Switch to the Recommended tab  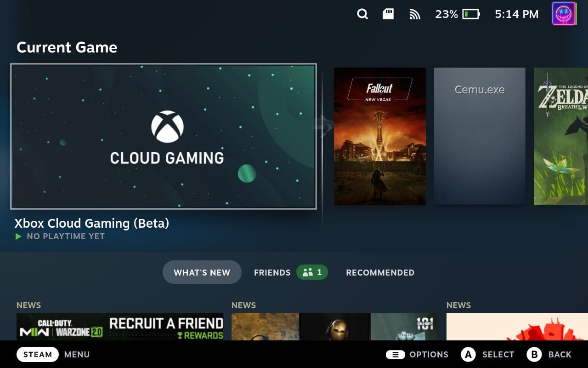(x=380, y=273)
